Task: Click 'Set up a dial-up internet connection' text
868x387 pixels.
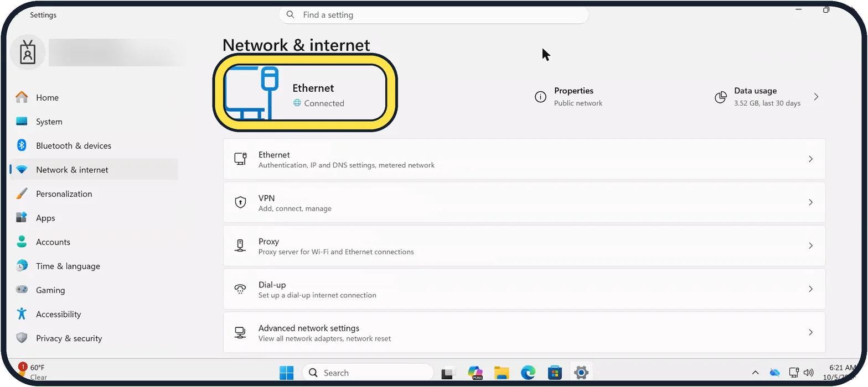Action: pyautogui.click(x=317, y=295)
